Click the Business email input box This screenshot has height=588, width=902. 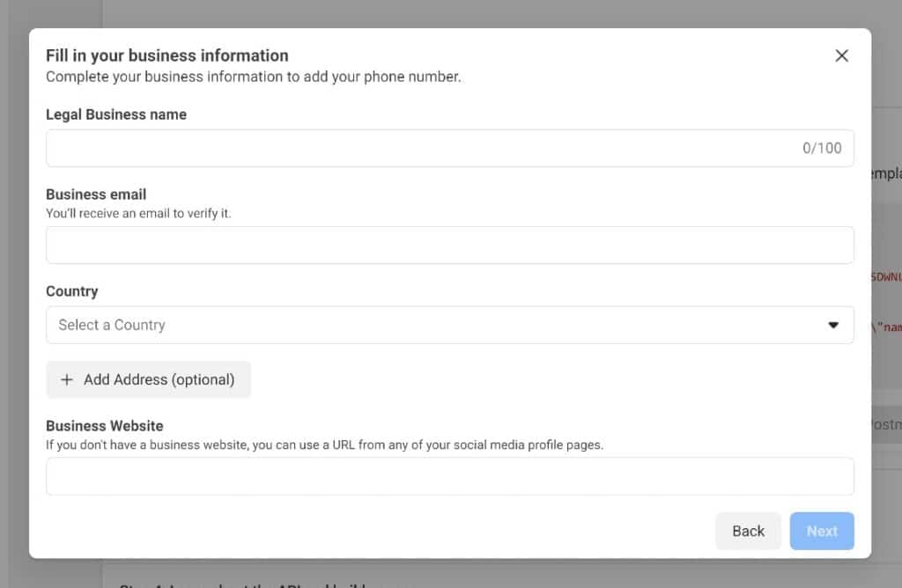(x=450, y=245)
